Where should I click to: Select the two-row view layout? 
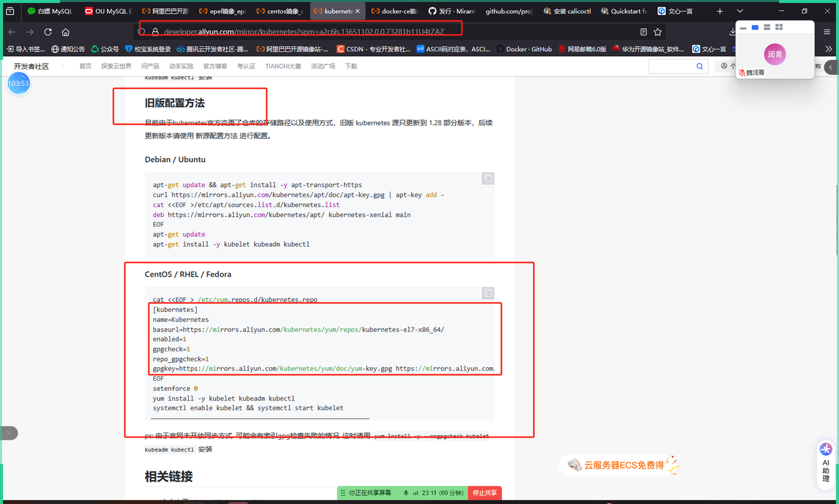tap(767, 28)
